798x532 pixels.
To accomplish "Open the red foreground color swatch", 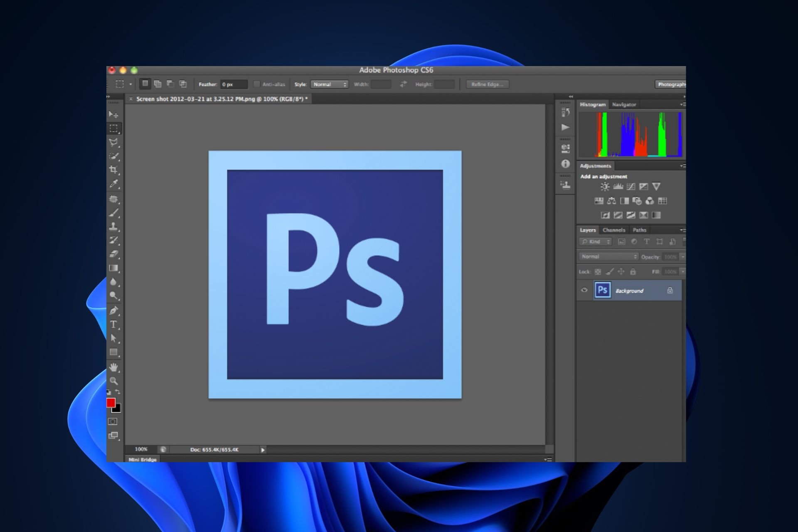I will point(111,402).
